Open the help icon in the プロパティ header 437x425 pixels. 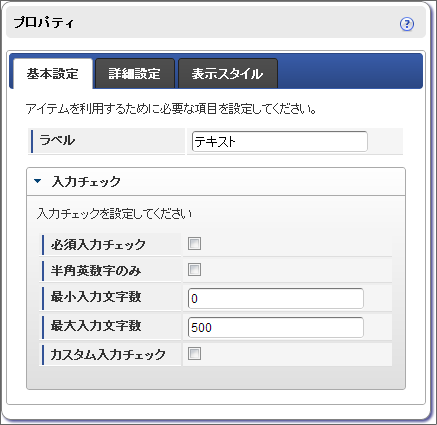[x=407, y=24]
